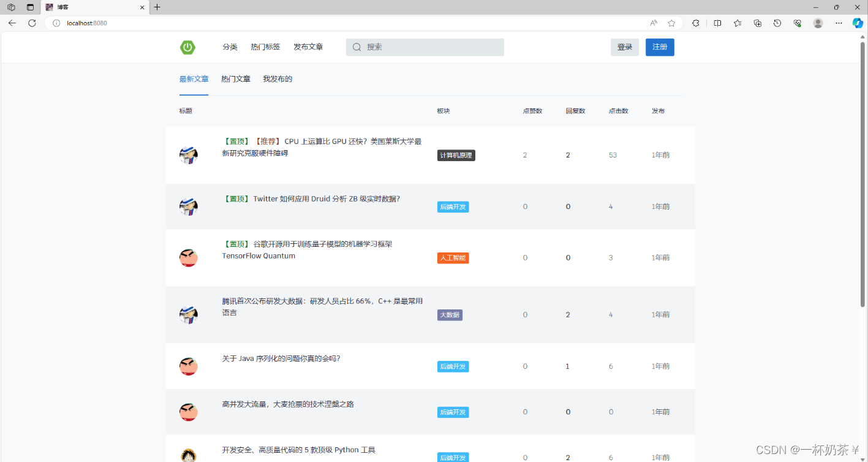Open 发布文章 in navigation bar

click(x=308, y=47)
